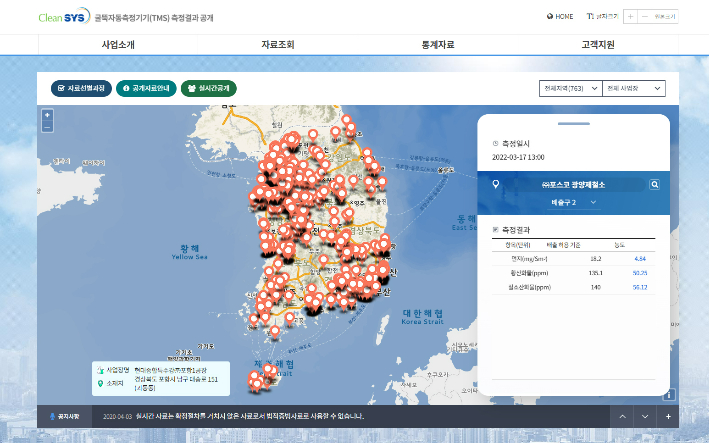Show previous notice with up arrow

621,416
